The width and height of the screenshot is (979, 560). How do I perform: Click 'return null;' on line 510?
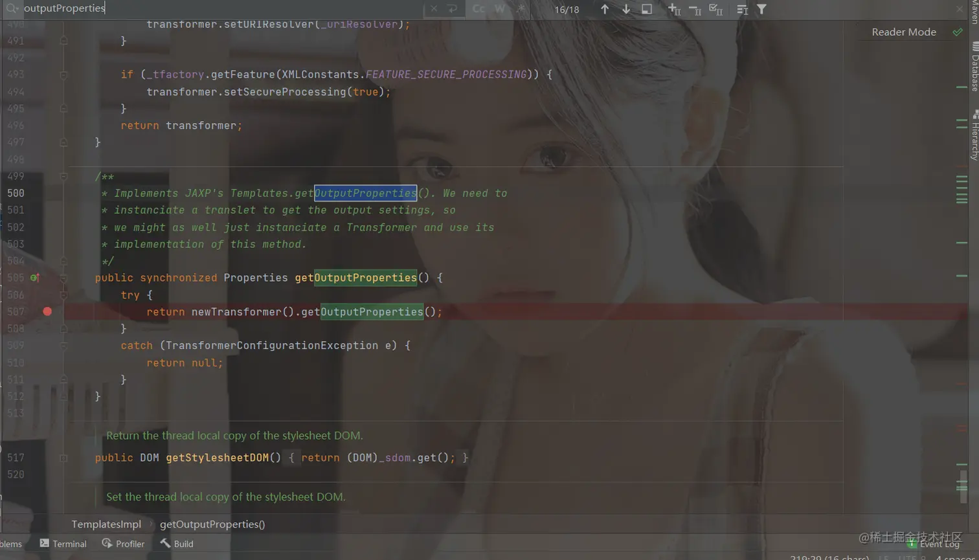(x=185, y=363)
